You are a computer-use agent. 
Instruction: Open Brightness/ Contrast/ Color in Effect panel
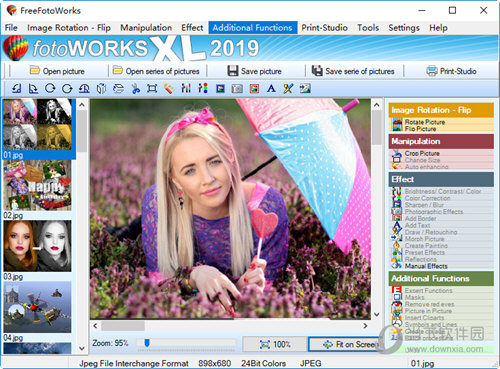(x=443, y=191)
